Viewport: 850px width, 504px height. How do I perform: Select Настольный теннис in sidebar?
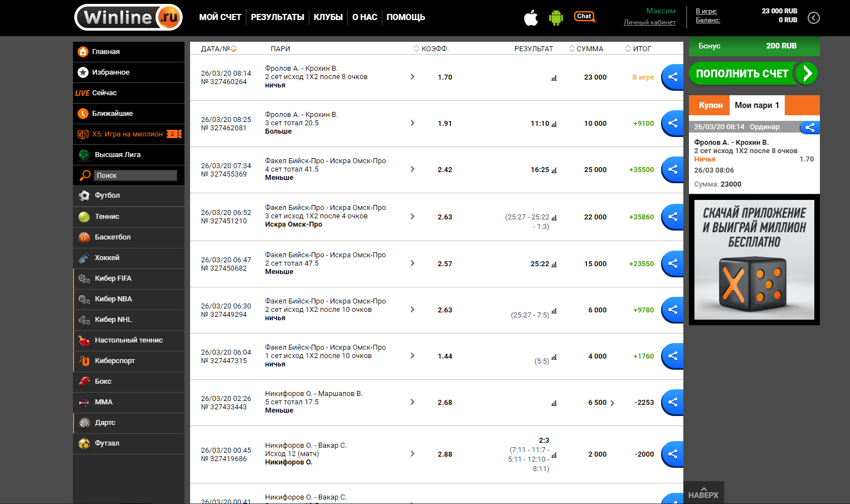128,340
